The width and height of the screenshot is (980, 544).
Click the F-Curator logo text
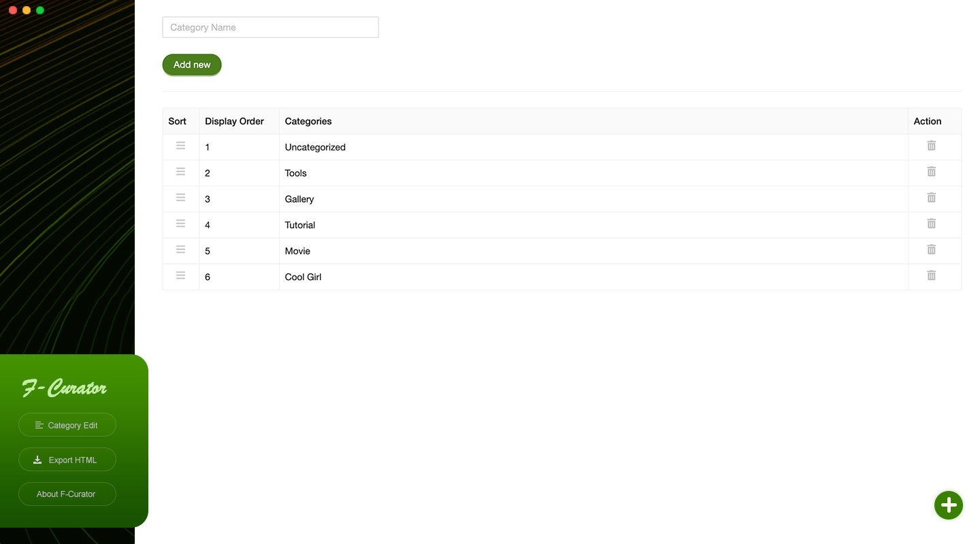tap(65, 388)
